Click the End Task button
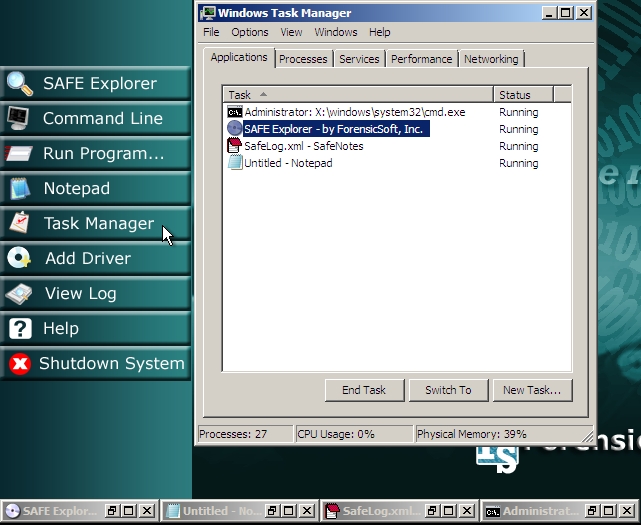Viewport: 641px width, 525px height. coord(364,390)
